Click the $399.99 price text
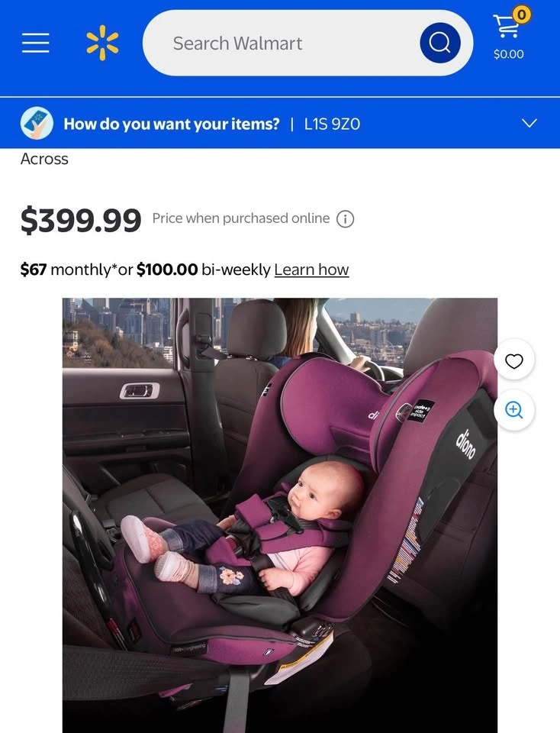Screen dimensions: 560x733 (81, 220)
